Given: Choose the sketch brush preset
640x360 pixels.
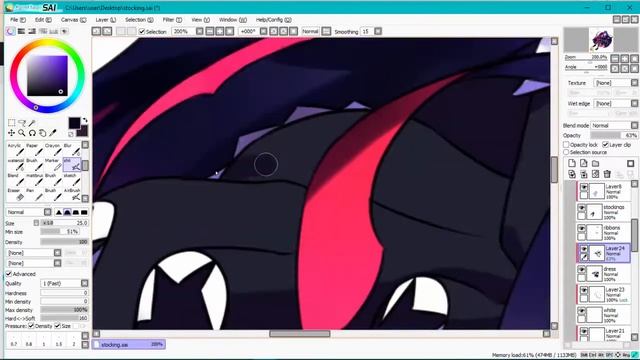Looking at the screenshot, I should pos(71,179).
